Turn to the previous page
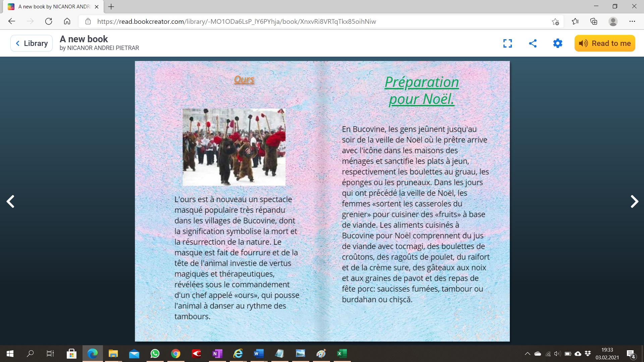Image resolution: width=644 pixels, height=362 pixels. (10, 201)
